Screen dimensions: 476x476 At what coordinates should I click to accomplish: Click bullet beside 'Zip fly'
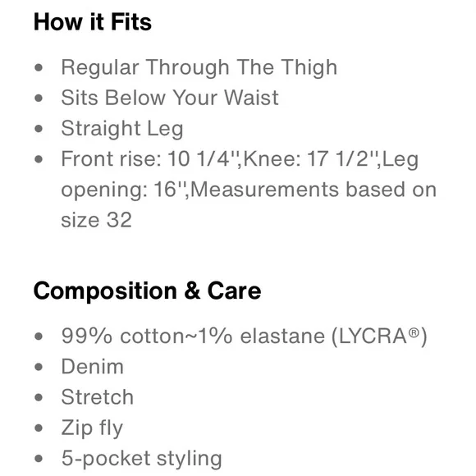(39, 428)
